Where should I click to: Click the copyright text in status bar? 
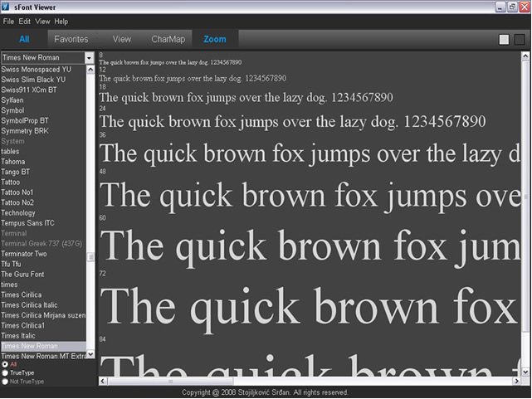265,392
